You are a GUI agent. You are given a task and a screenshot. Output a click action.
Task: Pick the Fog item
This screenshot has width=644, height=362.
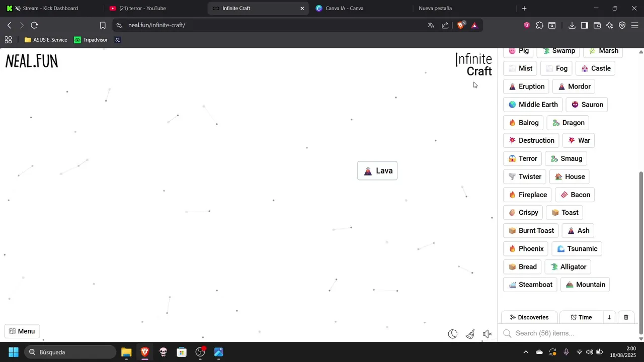coord(557,68)
